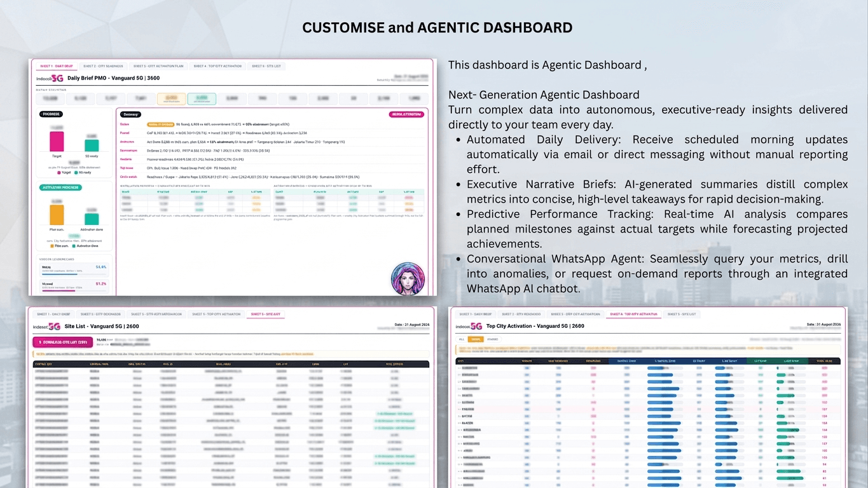868x488 pixels.
Task: Open Sheet 4 tab in Site List dashboard
Action: tap(216, 314)
